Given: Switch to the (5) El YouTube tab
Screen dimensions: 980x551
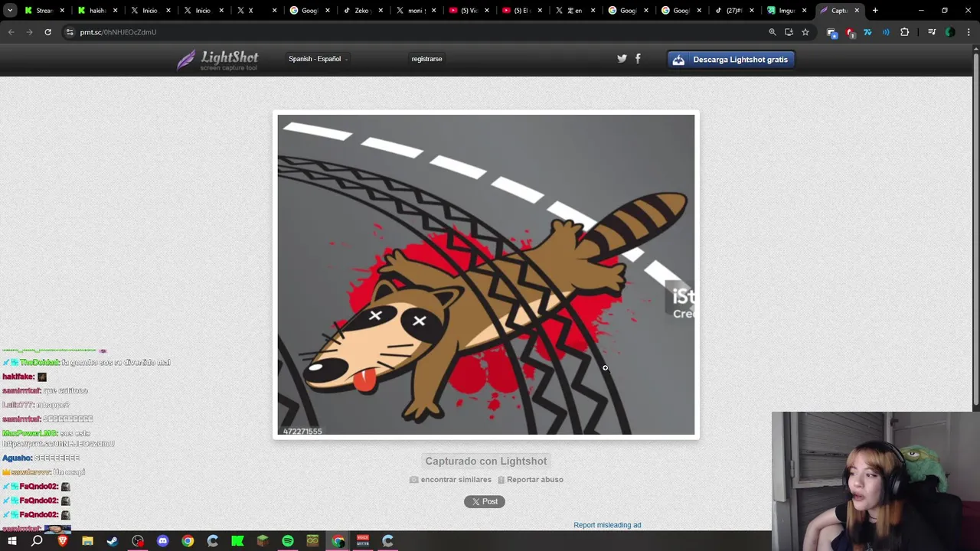Looking at the screenshot, I should click(x=521, y=11).
